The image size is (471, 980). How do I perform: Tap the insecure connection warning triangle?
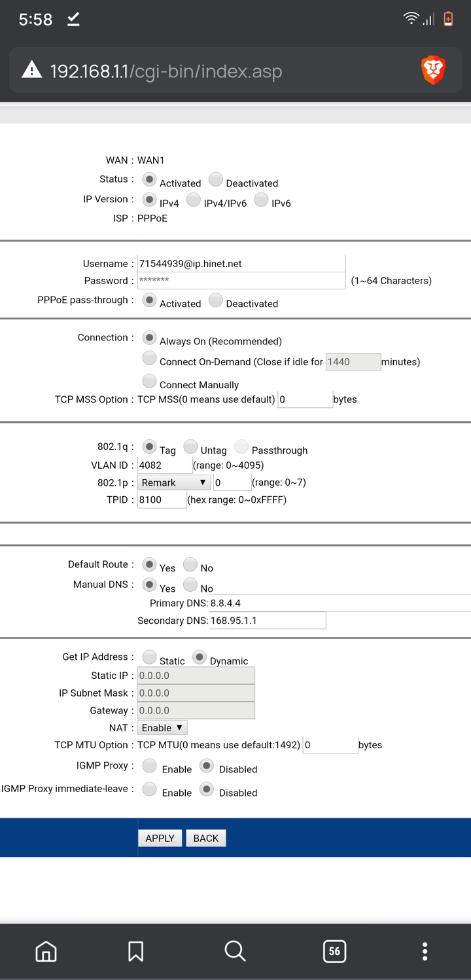pyautogui.click(x=31, y=70)
